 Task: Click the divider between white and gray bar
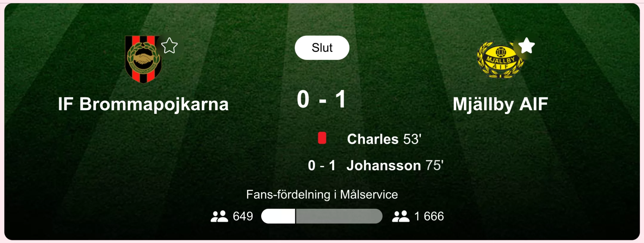(295, 216)
